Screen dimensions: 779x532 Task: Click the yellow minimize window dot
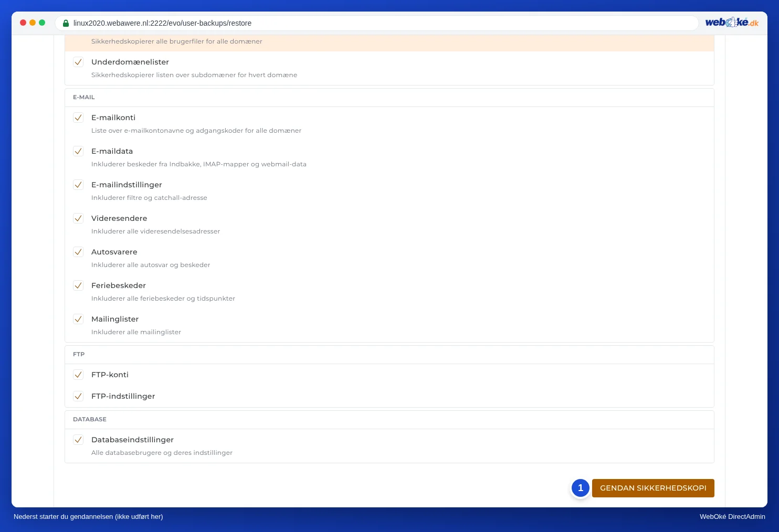pyautogui.click(x=33, y=23)
